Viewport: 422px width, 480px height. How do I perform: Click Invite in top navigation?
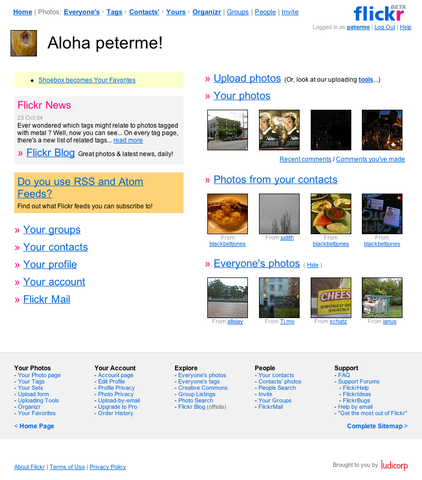coord(290,12)
